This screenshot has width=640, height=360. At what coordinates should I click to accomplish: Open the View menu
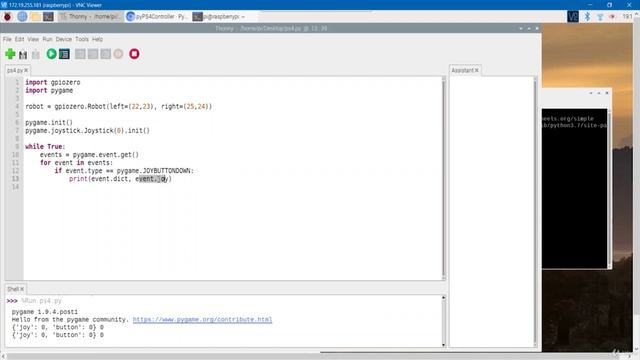click(x=33, y=39)
